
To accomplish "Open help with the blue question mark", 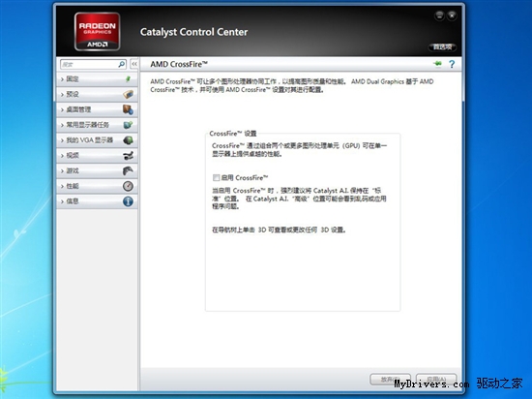I will (x=452, y=64).
